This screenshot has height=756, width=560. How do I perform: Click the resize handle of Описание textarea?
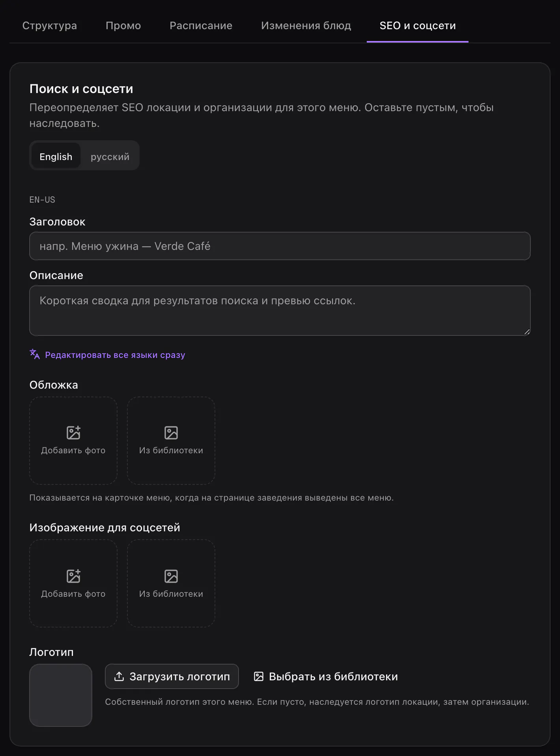[527, 332]
